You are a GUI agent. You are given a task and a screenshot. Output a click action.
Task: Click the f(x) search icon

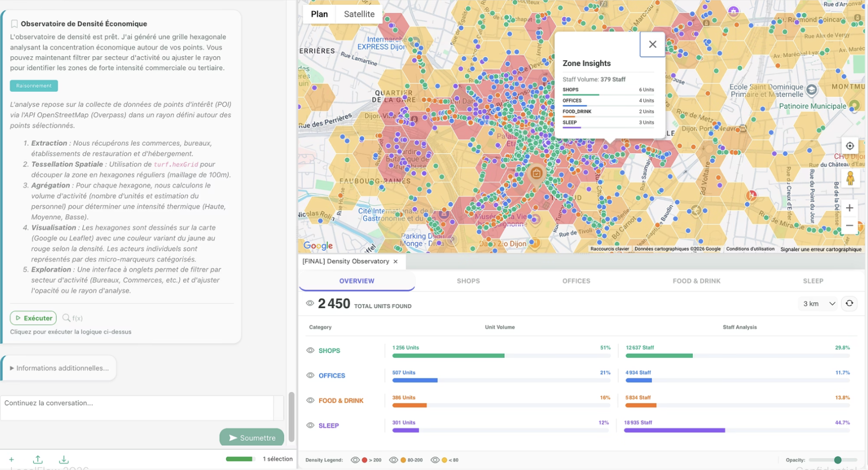(x=66, y=318)
